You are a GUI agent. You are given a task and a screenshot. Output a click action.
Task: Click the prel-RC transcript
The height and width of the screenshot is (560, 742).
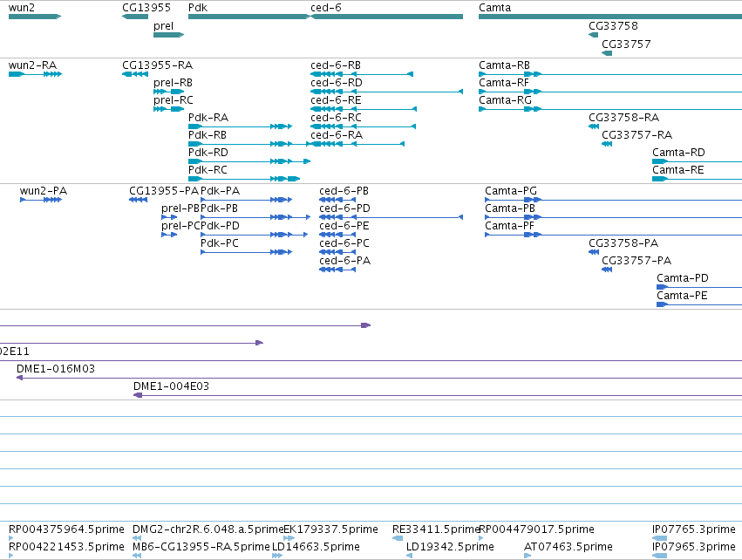coord(168,109)
